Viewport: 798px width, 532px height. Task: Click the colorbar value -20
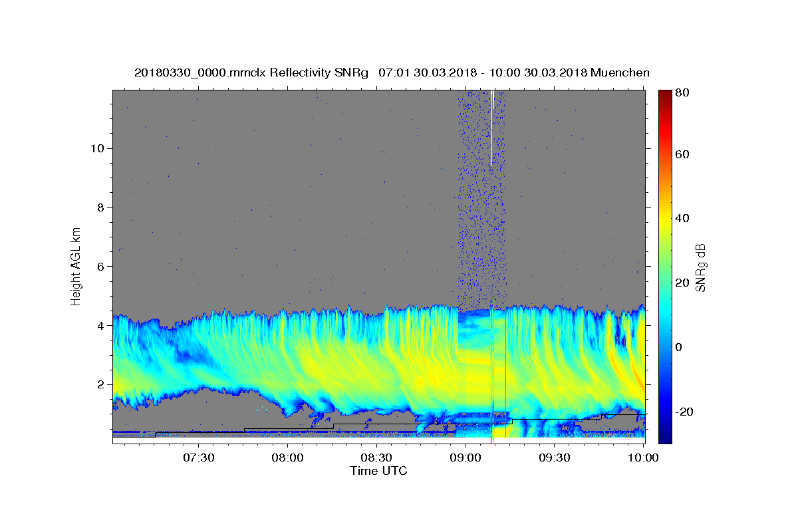tap(684, 412)
